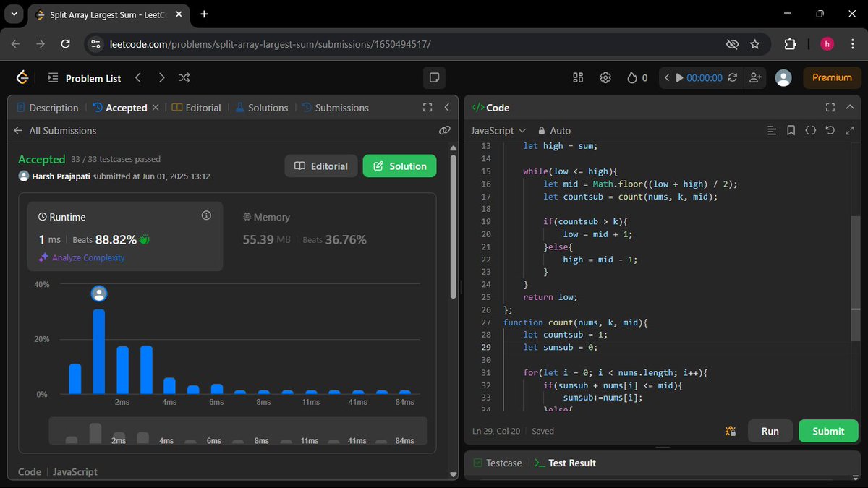Image resolution: width=868 pixels, height=488 pixels.
Task: Close the Accepted tab
Action: pos(156,108)
